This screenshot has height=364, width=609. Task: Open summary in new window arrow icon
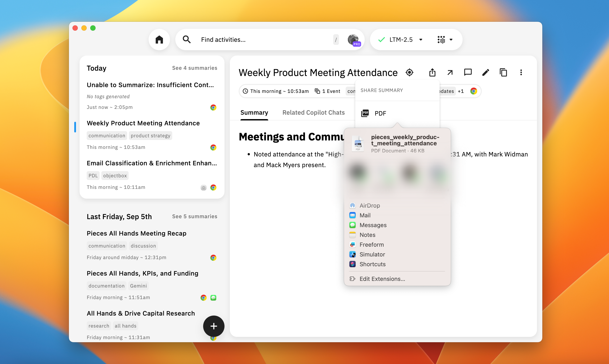click(450, 72)
